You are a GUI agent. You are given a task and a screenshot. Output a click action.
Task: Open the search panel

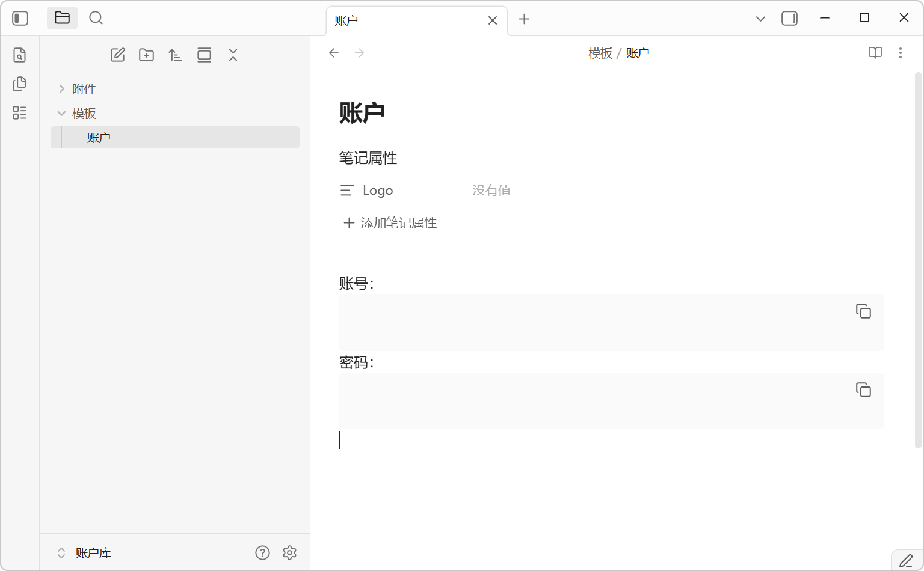tap(96, 18)
